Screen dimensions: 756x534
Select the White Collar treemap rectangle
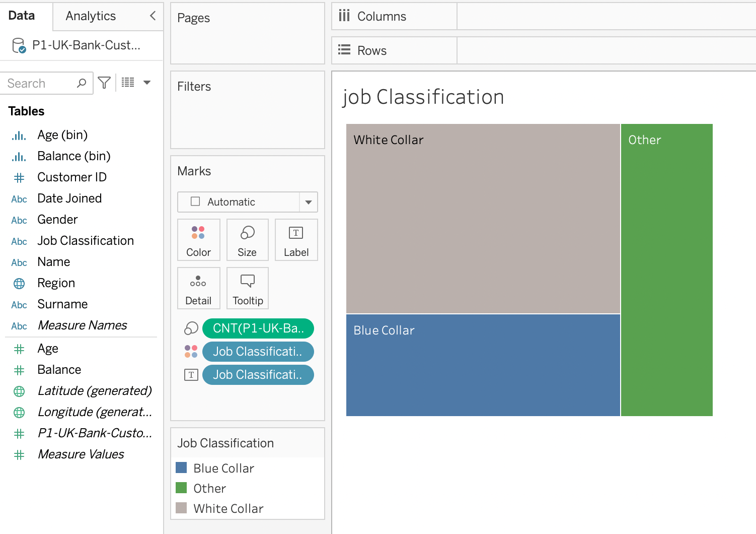[x=483, y=219]
